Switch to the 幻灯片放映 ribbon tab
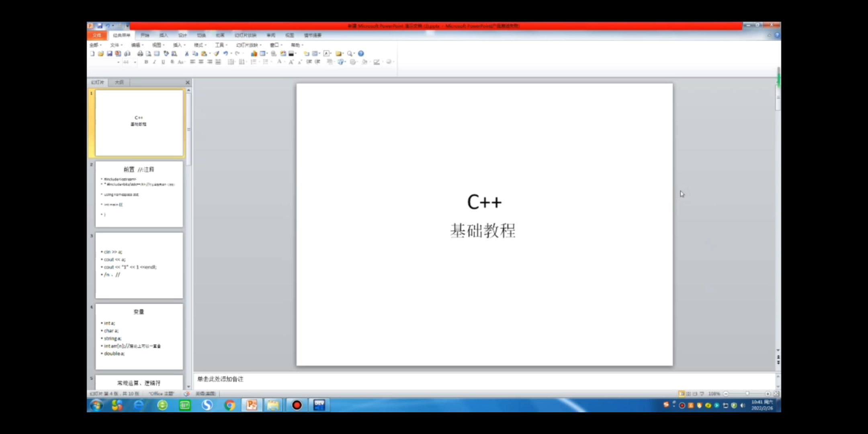Viewport: 868px width, 434px height. click(245, 35)
